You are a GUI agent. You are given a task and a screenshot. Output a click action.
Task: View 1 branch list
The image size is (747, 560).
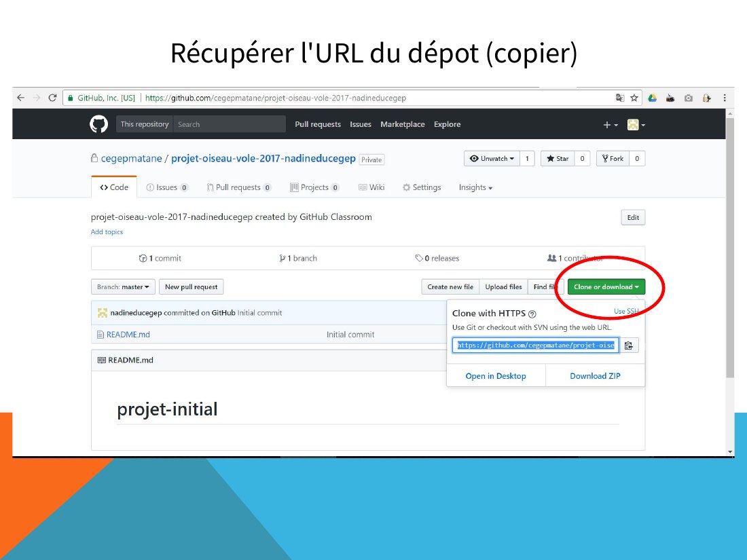pos(297,258)
